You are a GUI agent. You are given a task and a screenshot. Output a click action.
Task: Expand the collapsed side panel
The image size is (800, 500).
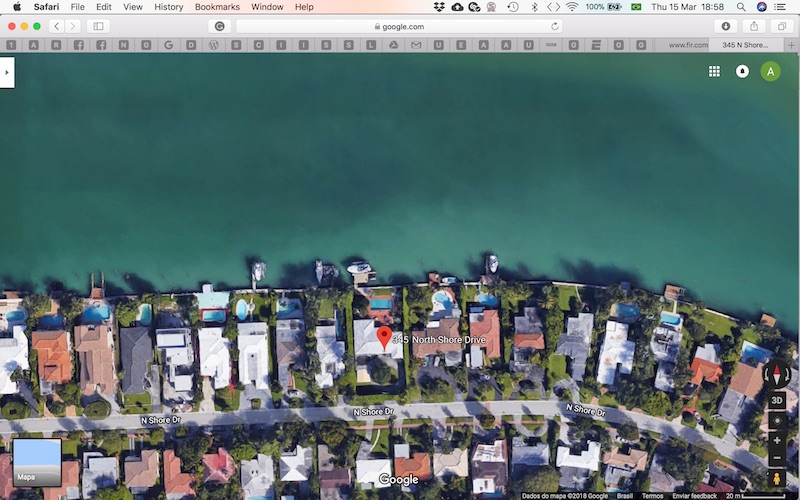[7, 72]
